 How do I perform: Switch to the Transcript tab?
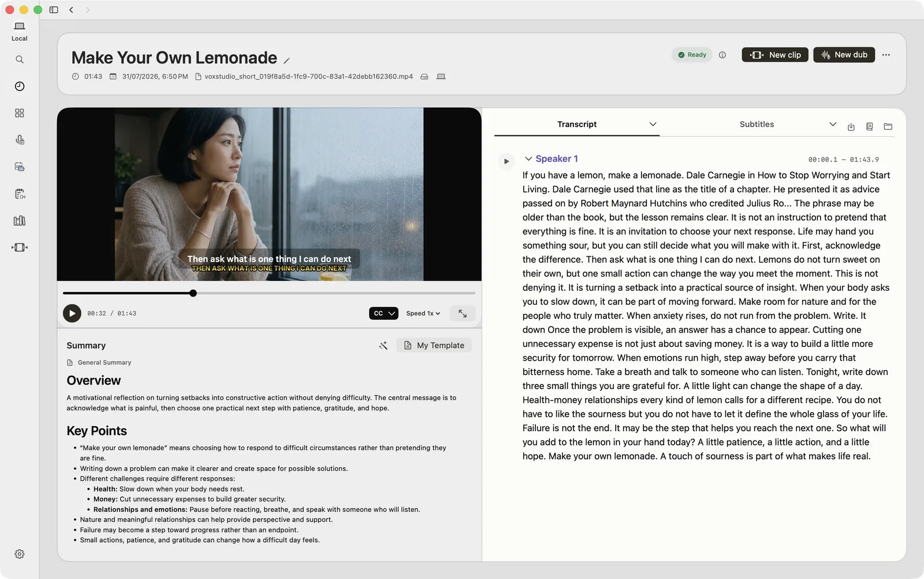[577, 124]
